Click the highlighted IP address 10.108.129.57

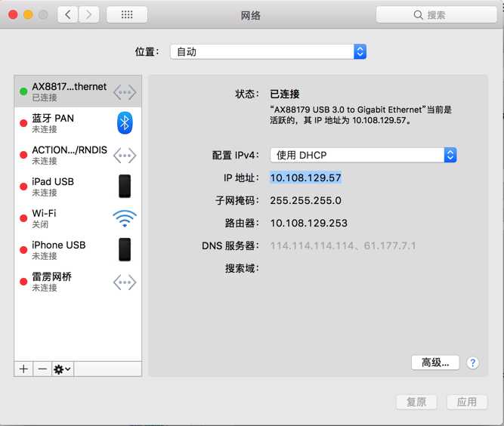tap(305, 177)
